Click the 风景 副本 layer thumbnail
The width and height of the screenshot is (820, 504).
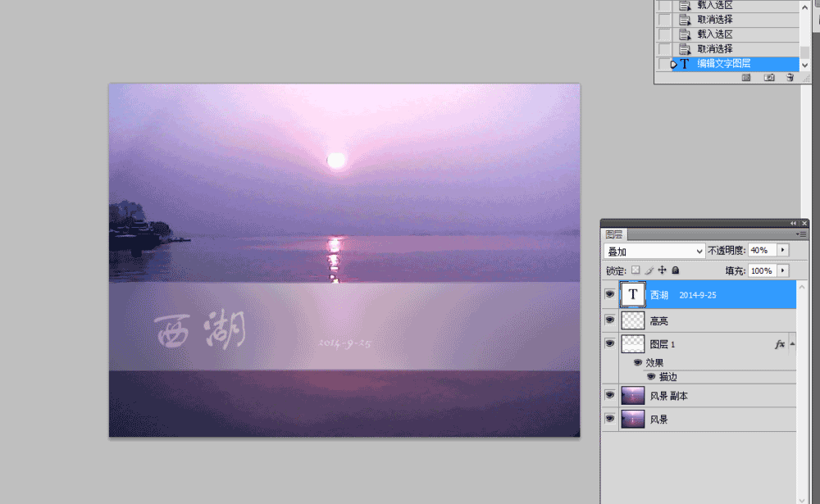pyautogui.click(x=633, y=396)
